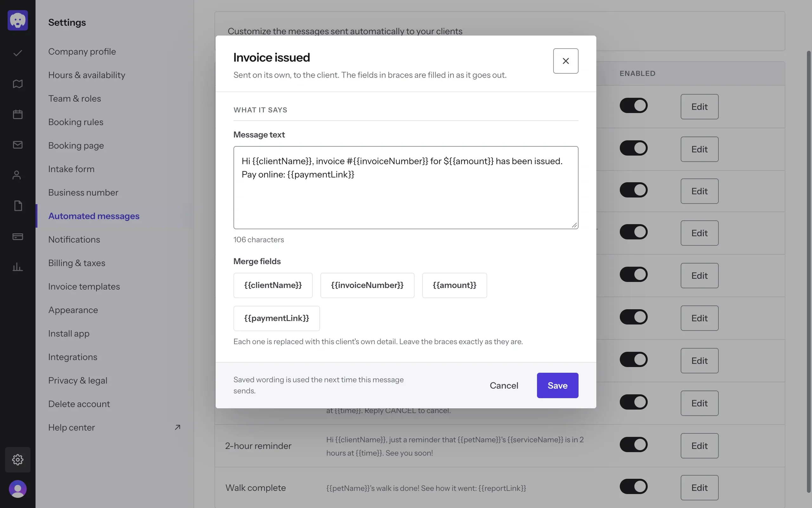The image size is (812, 508).
Task: Go to Install app
Action: coord(69,334)
